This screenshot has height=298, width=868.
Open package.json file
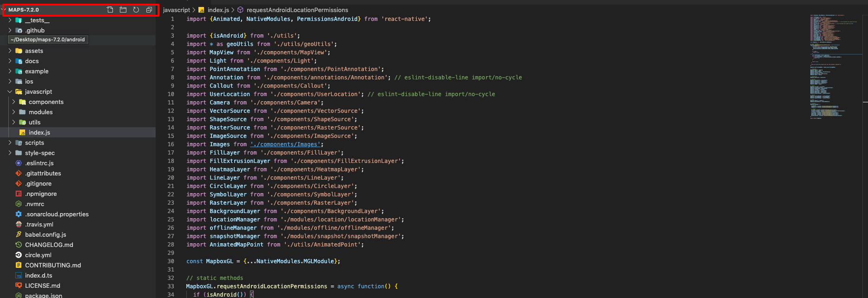click(43, 295)
